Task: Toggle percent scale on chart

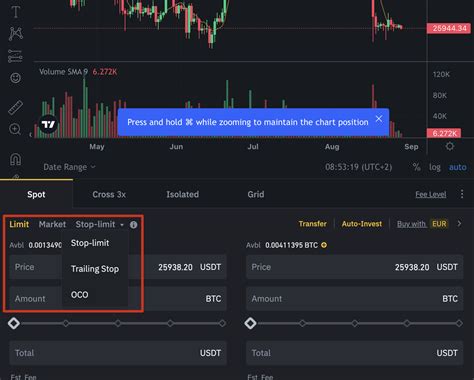Action: tap(416, 167)
